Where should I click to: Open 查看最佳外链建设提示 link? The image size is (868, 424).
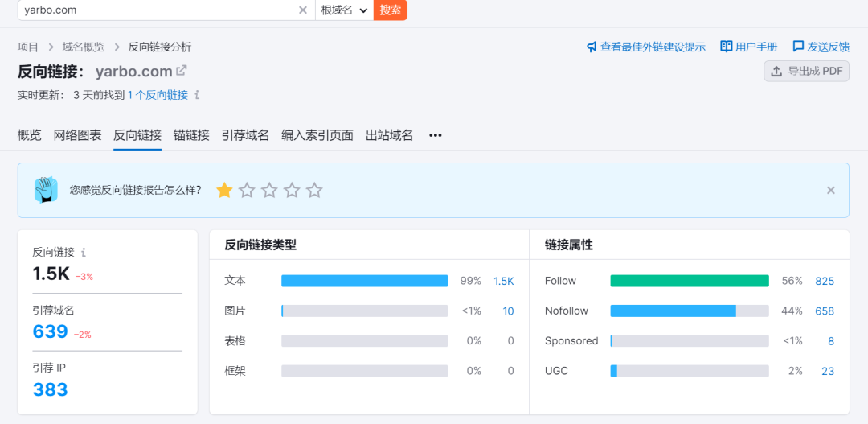653,47
